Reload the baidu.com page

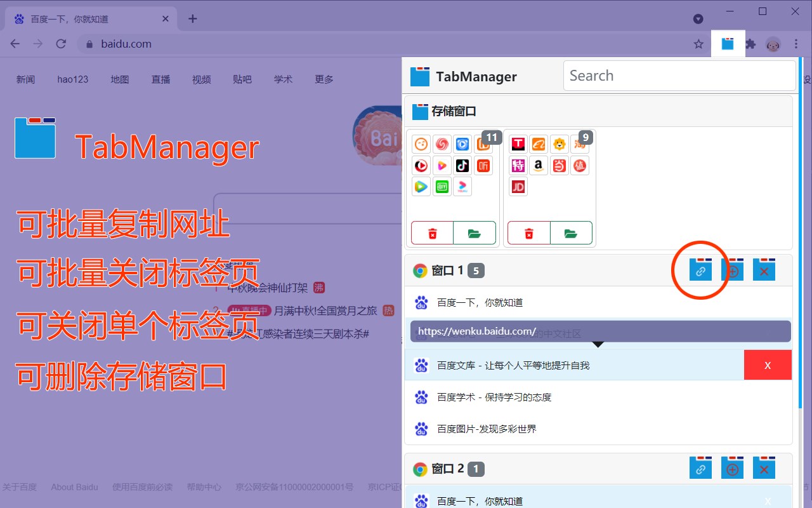click(61, 44)
